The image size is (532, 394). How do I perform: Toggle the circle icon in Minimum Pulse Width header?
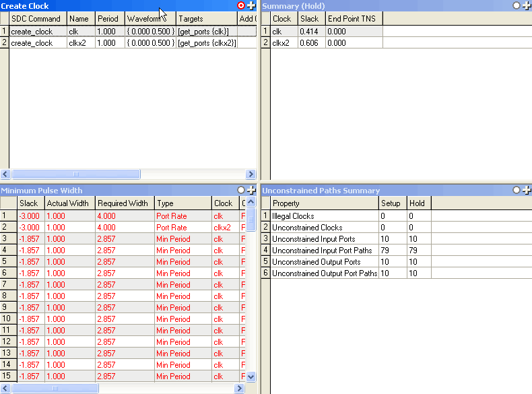pos(241,191)
